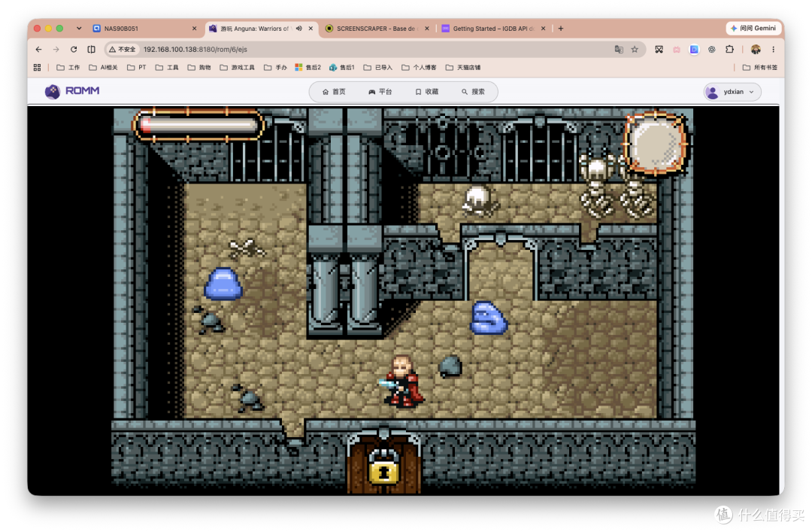This screenshot has width=812, height=532.
Task: Open the extensions puzzle menu
Action: [x=729, y=49]
